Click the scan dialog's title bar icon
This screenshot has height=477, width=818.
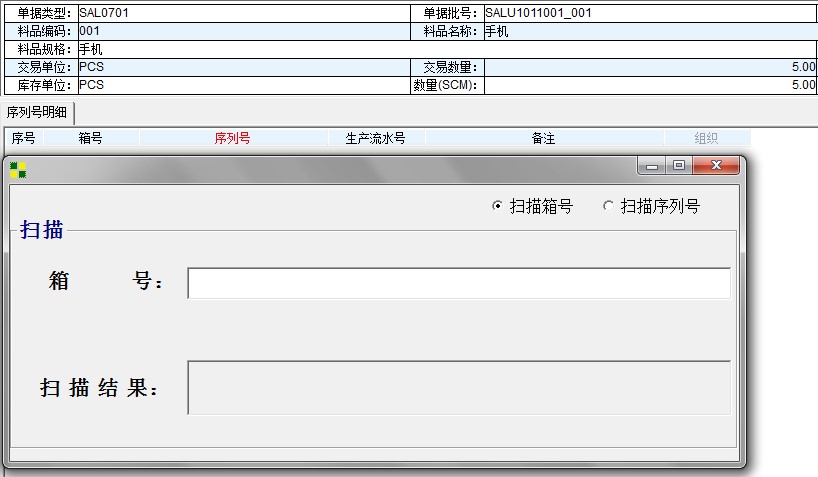[x=18, y=170]
